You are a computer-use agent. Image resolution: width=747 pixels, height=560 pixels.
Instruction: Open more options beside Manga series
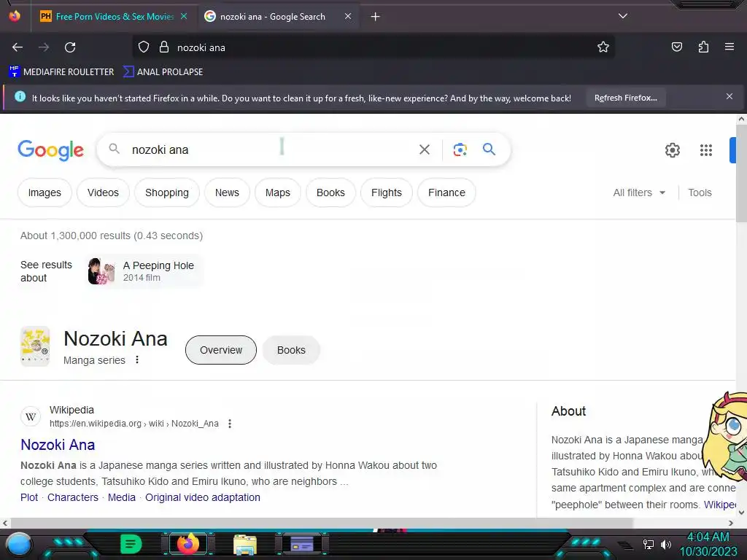pos(137,359)
